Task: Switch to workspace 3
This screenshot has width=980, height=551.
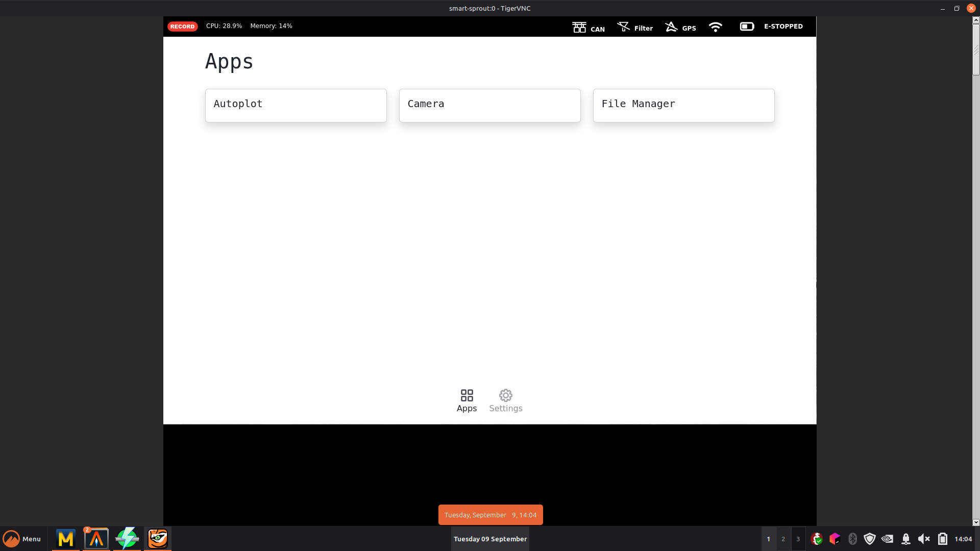Action: (798, 539)
